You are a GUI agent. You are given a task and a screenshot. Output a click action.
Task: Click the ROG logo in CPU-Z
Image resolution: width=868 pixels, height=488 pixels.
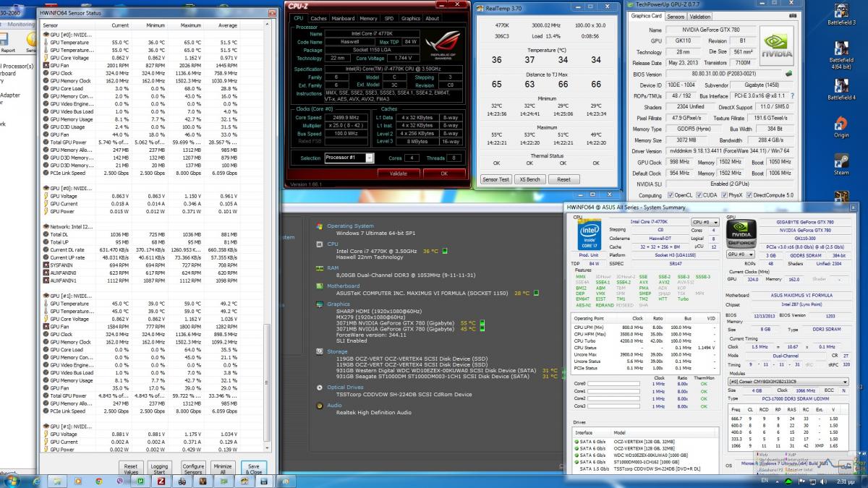[443, 44]
